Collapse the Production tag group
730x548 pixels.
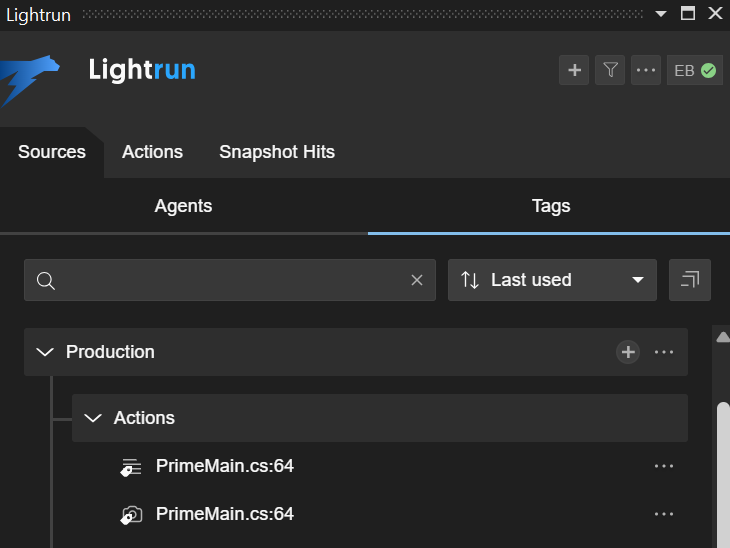[x=45, y=352]
